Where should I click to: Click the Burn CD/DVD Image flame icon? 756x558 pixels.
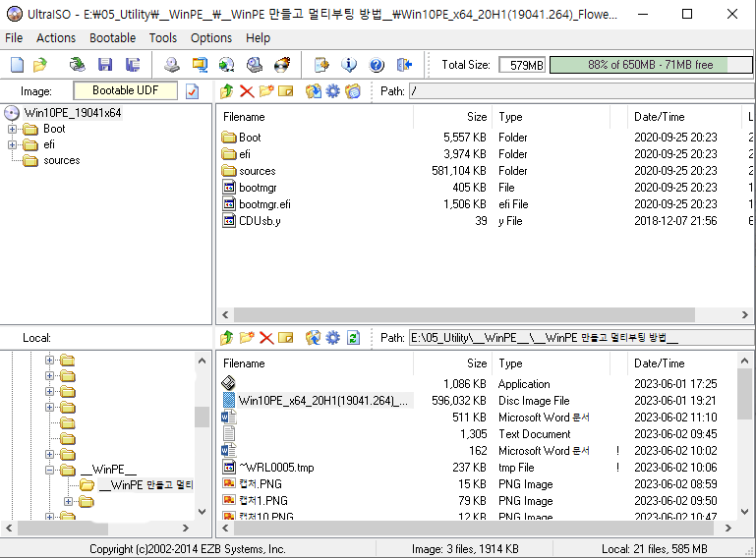282,65
